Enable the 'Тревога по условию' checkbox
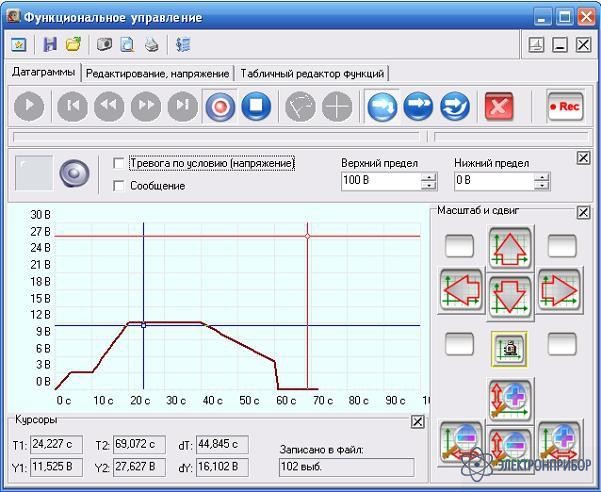601x492 pixels. tap(119, 163)
